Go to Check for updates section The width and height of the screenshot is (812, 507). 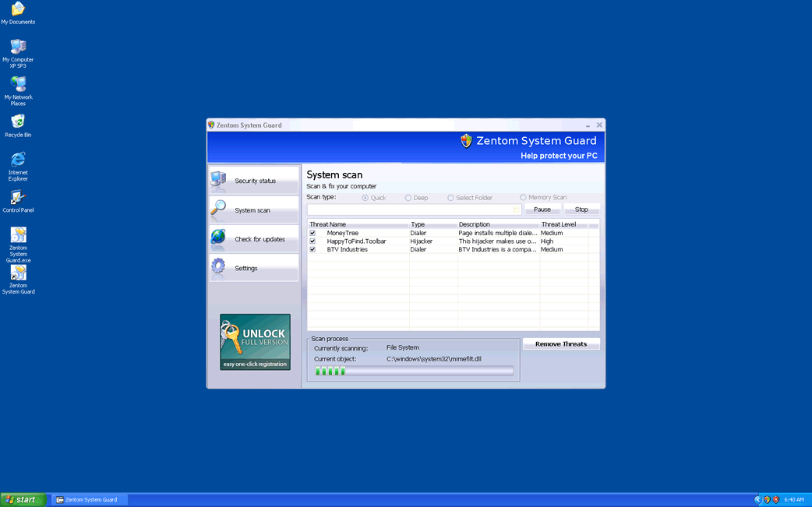[x=254, y=239]
